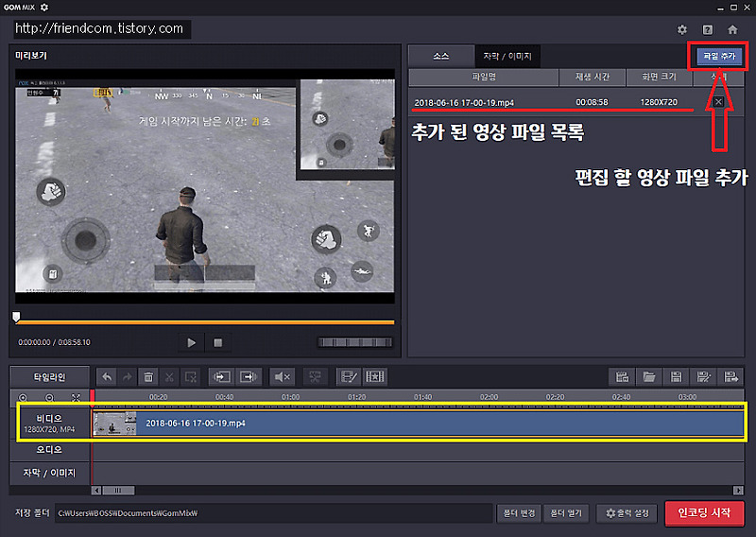Zoom out on the timeline

(x=50, y=398)
